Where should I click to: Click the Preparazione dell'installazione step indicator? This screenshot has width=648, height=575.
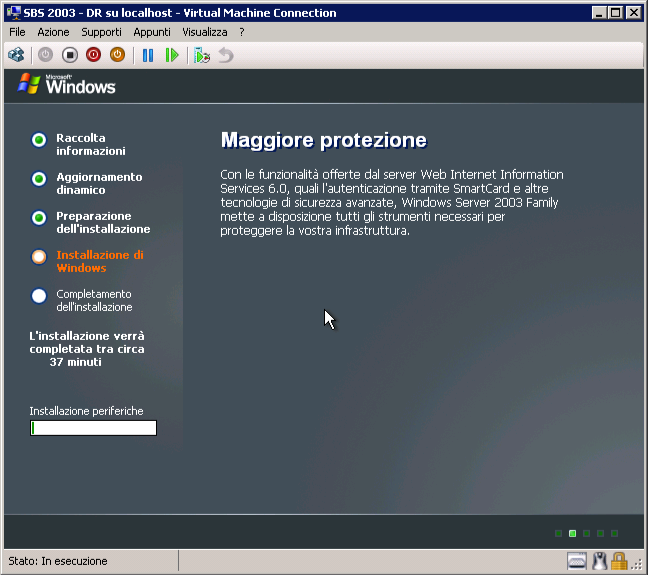(39, 218)
